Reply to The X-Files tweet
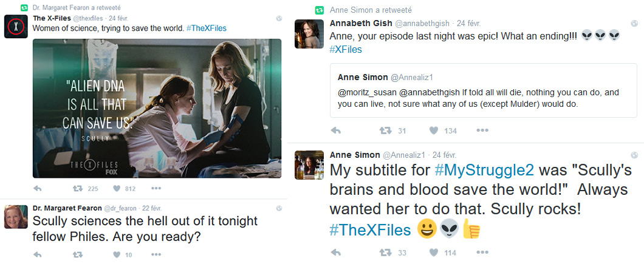 click(x=38, y=189)
